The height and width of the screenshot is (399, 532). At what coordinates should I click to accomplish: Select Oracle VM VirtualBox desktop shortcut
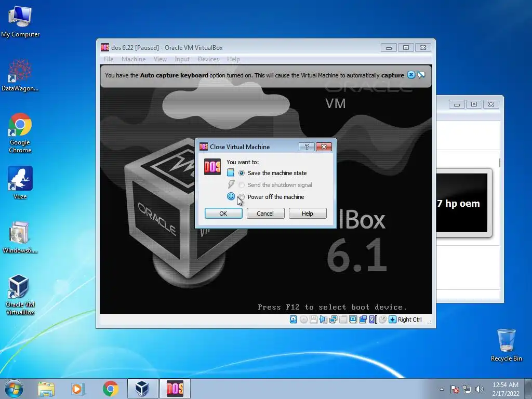20,295
